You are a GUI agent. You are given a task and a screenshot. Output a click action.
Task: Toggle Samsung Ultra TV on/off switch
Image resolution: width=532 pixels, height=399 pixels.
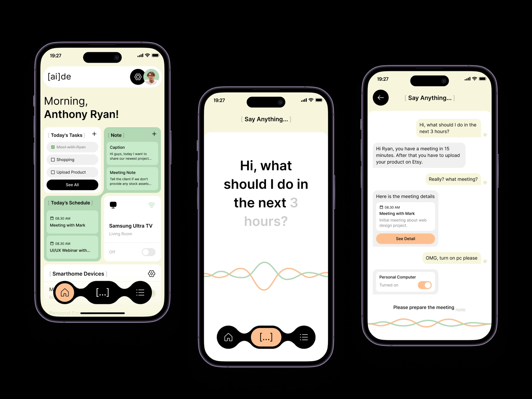(149, 252)
